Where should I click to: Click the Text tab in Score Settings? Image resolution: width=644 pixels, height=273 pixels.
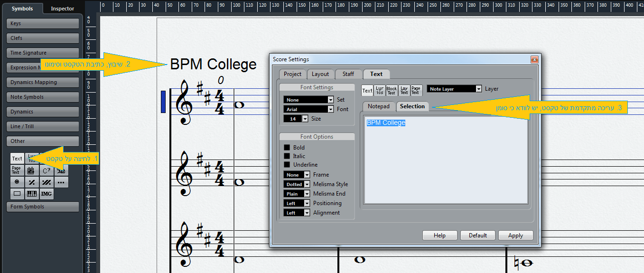coord(376,74)
